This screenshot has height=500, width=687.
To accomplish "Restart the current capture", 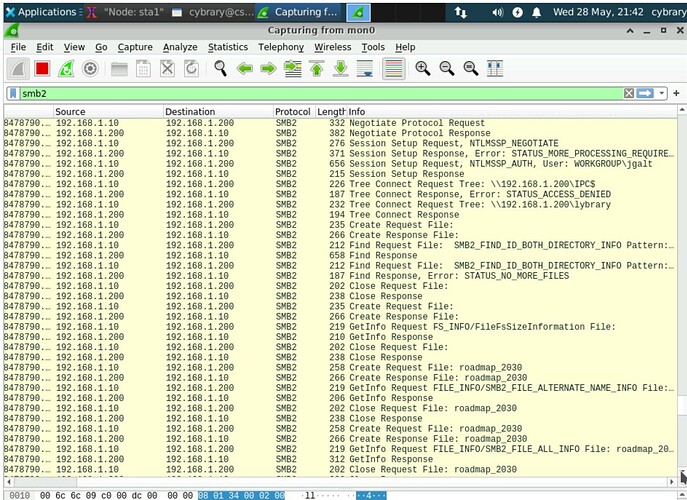I will point(66,69).
